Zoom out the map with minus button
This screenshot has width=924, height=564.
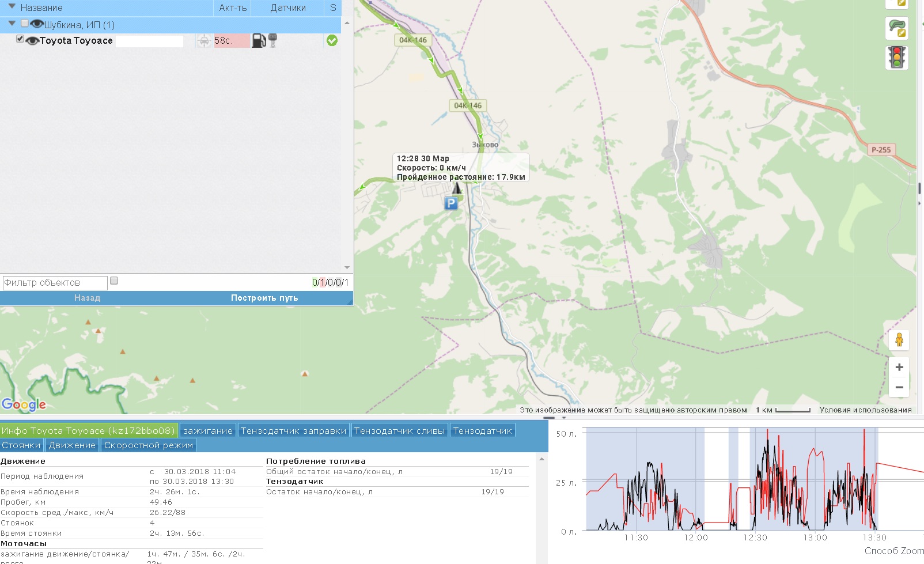coord(899,387)
